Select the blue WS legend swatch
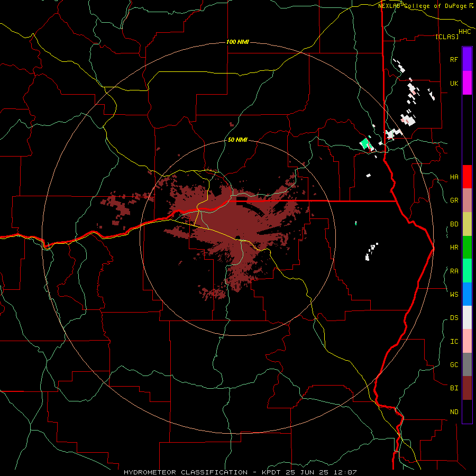 [x=467, y=294]
